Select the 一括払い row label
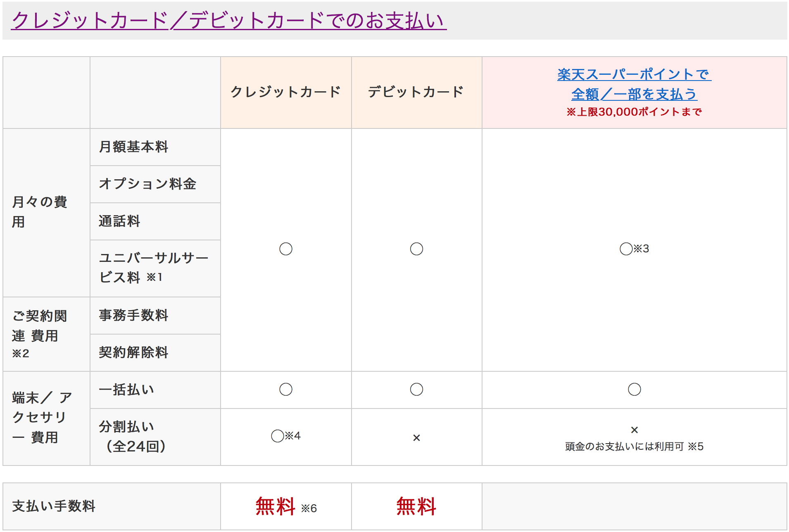The width and height of the screenshot is (789, 532). click(126, 389)
